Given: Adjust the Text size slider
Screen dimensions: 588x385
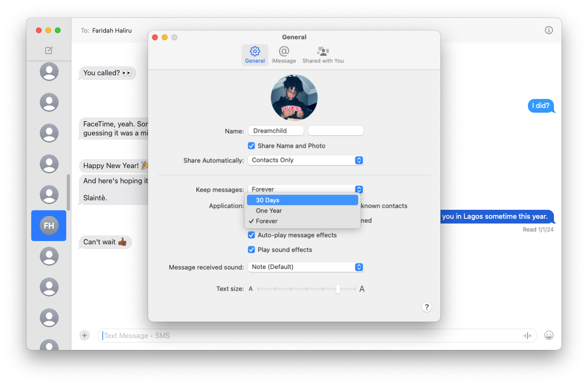Looking at the screenshot, I should [339, 288].
